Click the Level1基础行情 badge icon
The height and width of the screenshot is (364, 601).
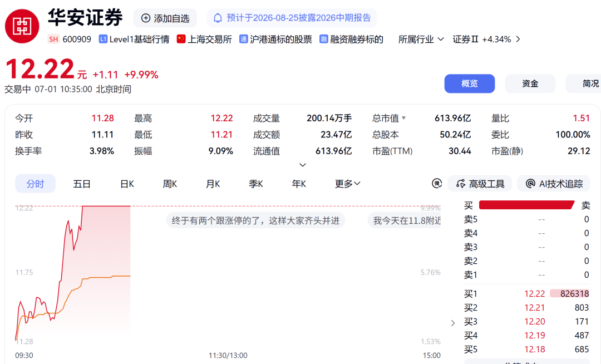pos(103,39)
